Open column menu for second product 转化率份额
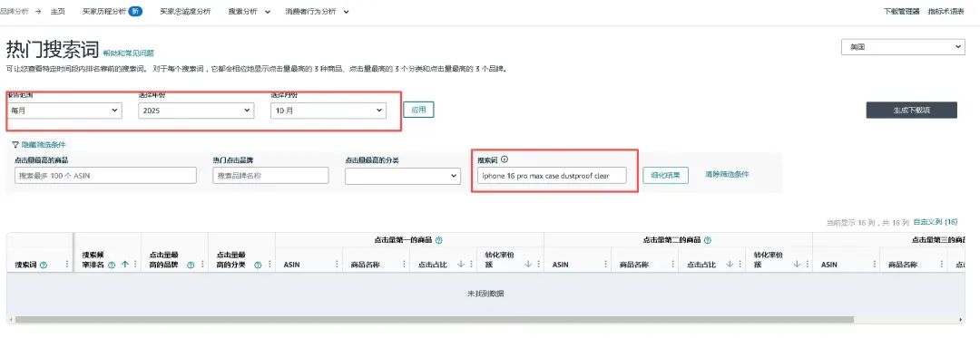This screenshot has height=338, width=980. pyautogui.click(x=807, y=265)
